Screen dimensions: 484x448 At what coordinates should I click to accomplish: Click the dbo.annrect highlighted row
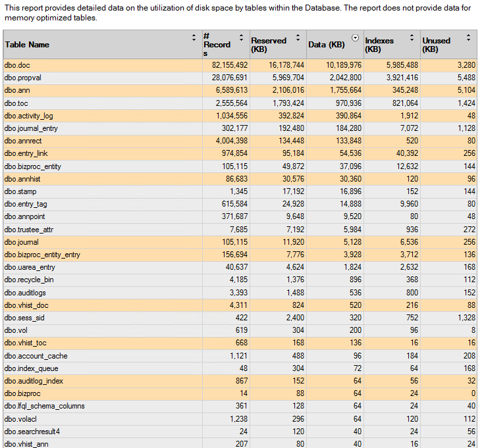(240, 141)
